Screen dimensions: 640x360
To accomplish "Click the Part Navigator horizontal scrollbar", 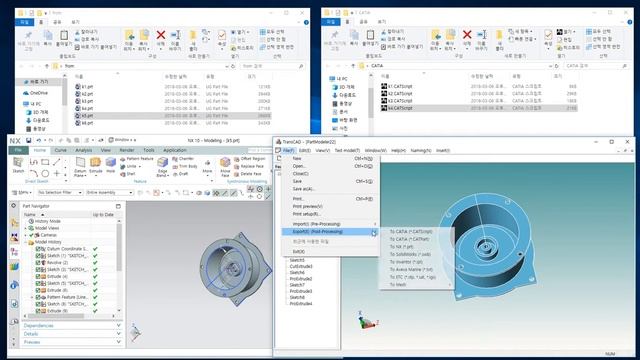I will pyautogui.click(x=56, y=316).
